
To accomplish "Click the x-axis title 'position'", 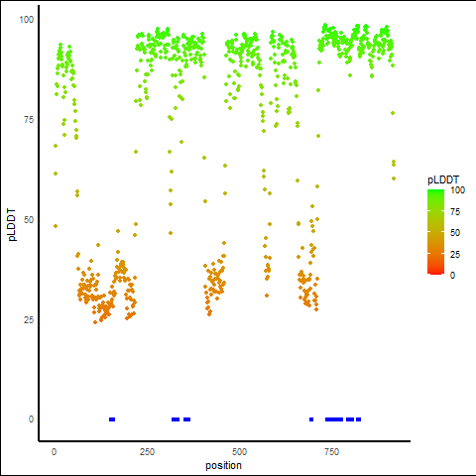I will click(x=223, y=465).
